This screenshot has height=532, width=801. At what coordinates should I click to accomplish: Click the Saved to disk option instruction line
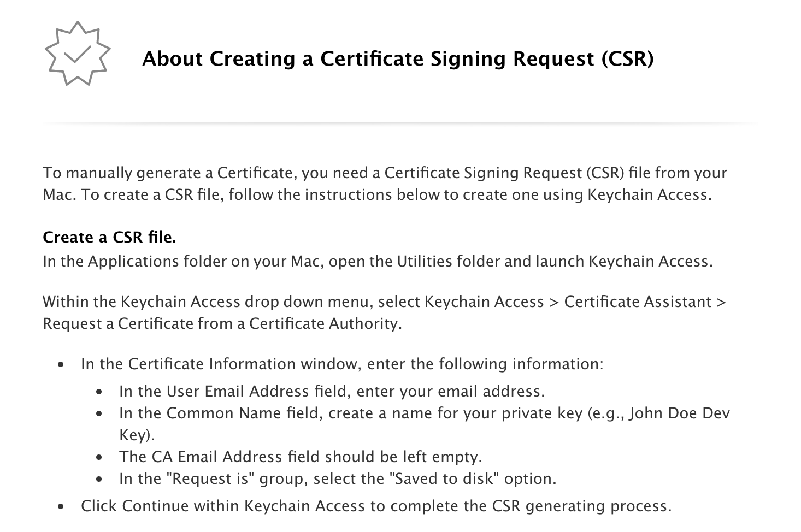coord(338,479)
